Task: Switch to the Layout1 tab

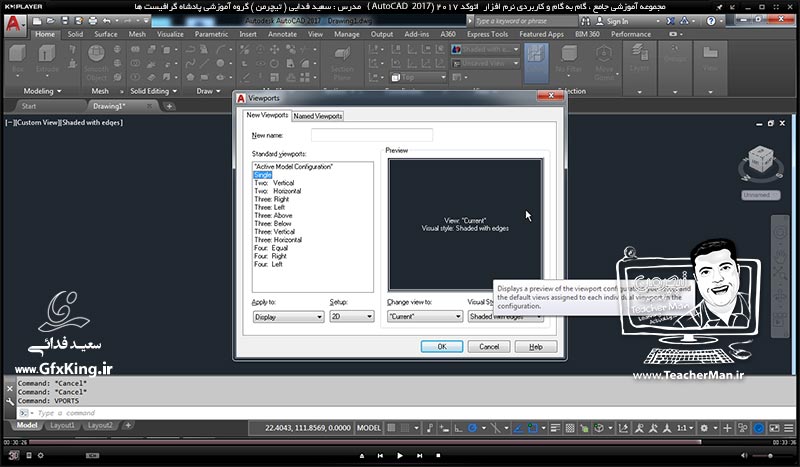Action: tap(62, 425)
